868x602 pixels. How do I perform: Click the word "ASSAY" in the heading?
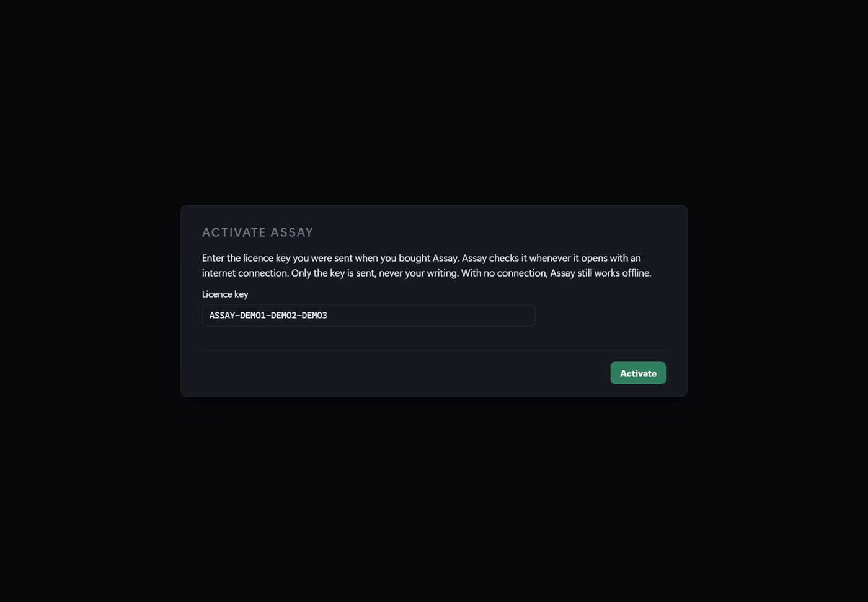coord(291,232)
